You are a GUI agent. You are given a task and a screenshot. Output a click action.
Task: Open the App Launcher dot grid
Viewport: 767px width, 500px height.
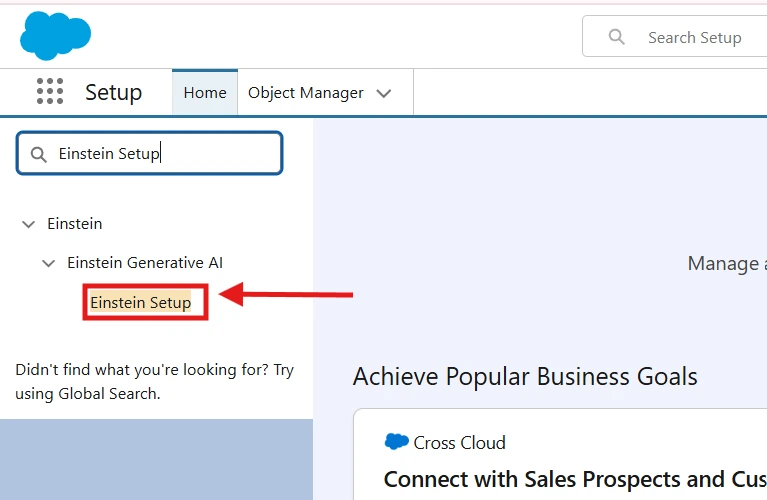click(x=50, y=92)
